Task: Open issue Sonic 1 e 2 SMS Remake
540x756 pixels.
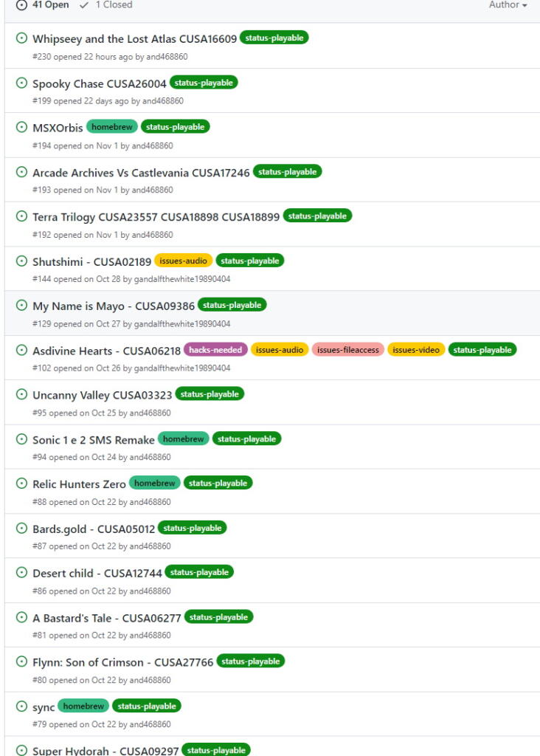Action: (94, 440)
